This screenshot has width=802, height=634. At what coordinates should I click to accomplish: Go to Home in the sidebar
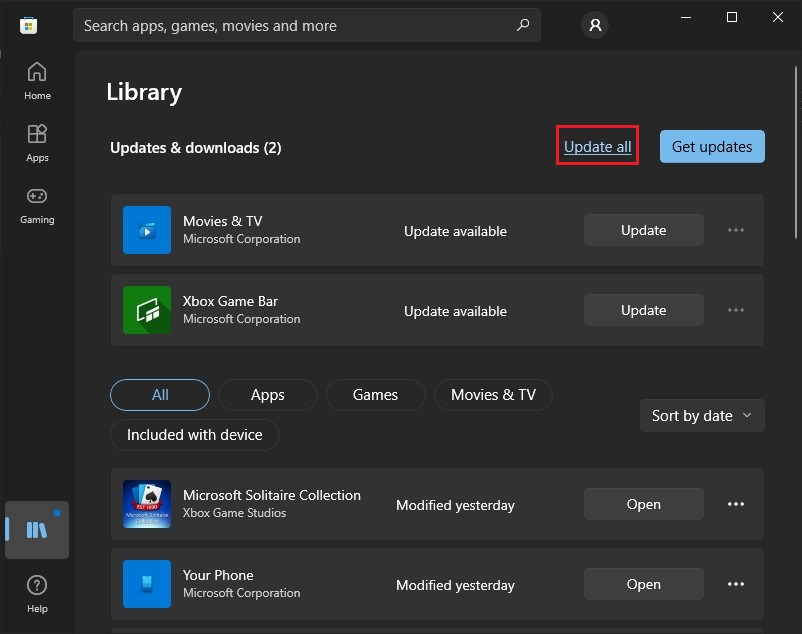(x=37, y=81)
